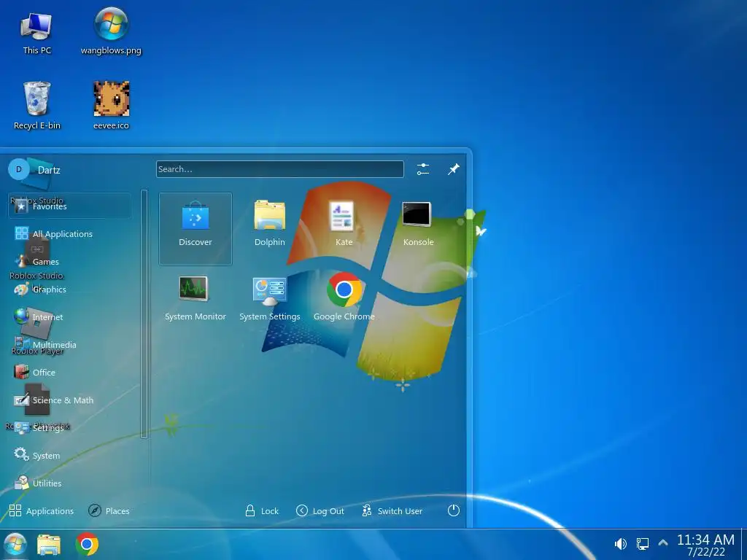Pin the launcher open with the pushpin icon
The image size is (747, 560).
[453, 169]
